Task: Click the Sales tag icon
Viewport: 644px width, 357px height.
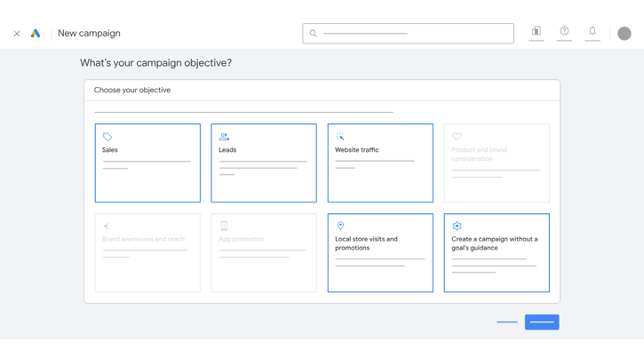Action: (x=107, y=137)
